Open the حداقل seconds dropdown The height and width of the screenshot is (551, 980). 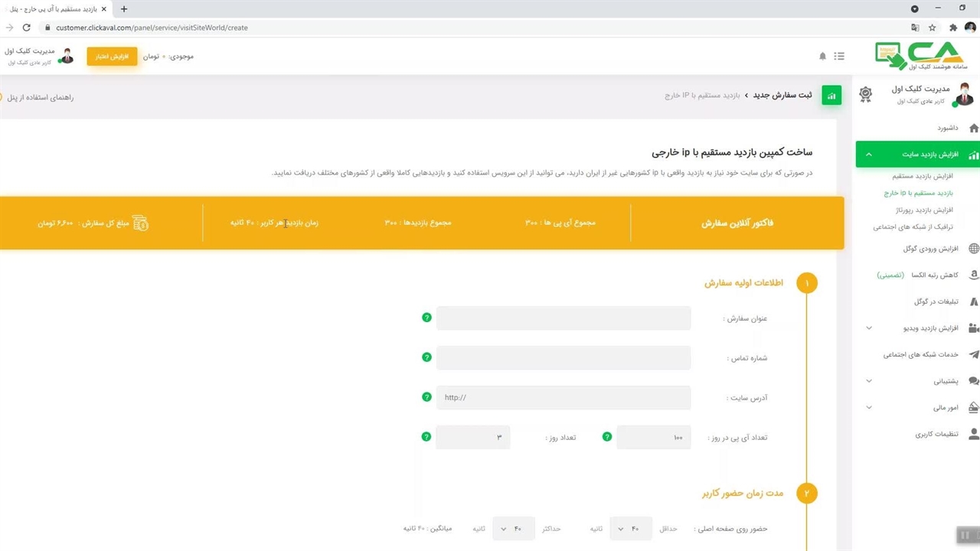pos(630,529)
